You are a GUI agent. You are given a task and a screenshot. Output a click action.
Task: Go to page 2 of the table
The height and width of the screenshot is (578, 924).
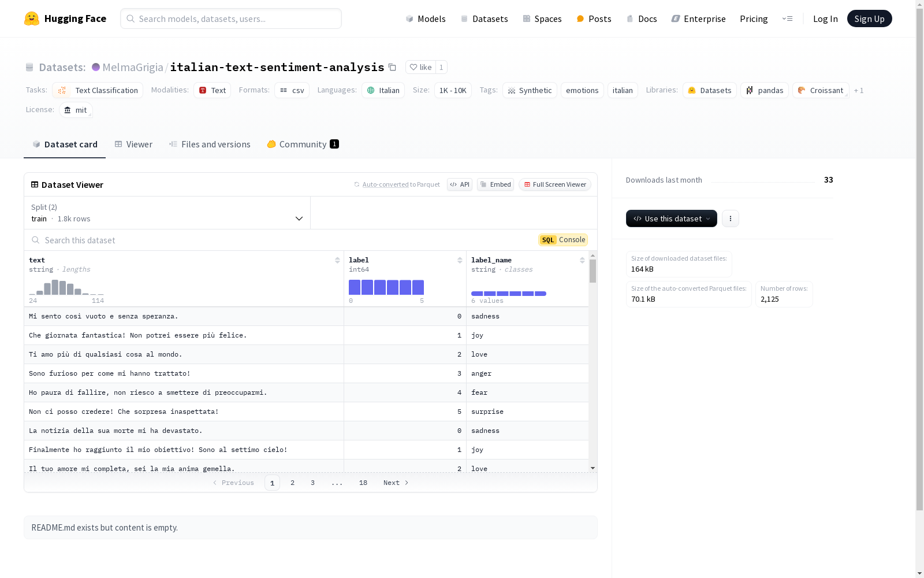click(x=293, y=483)
